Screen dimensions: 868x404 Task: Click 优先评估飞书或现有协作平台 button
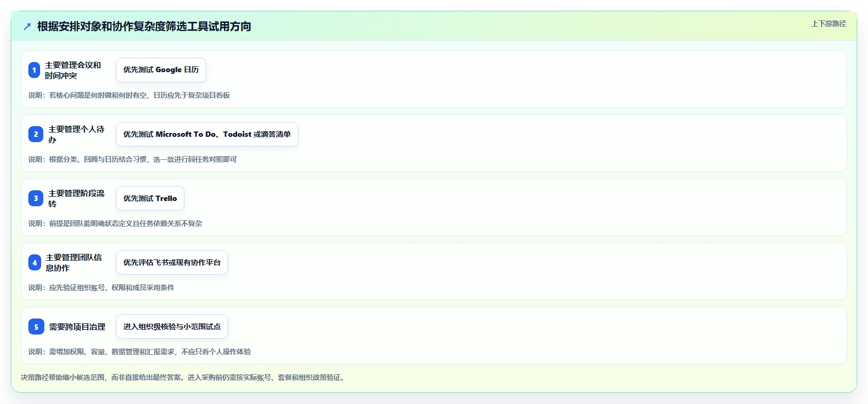[x=172, y=262]
